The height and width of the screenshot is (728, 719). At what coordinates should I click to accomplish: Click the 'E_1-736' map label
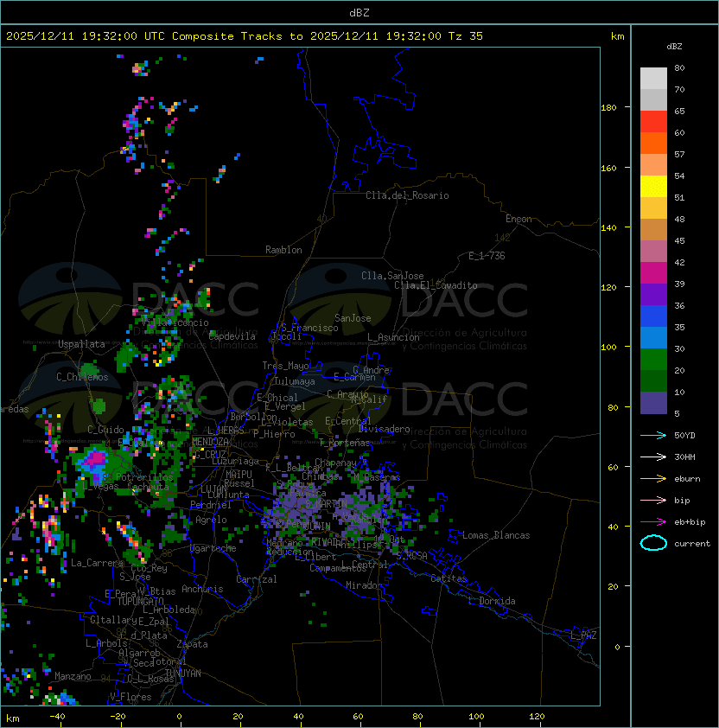pos(487,256)
